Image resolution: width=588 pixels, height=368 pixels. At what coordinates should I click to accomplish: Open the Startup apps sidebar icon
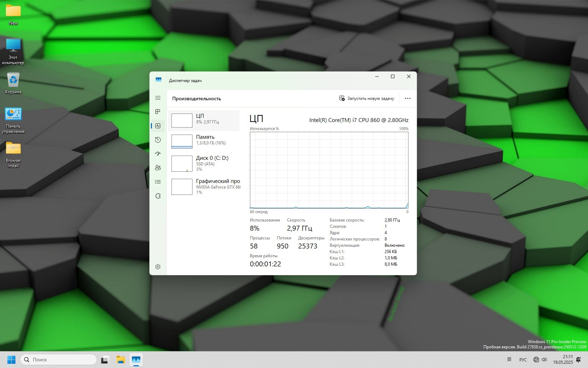(x=158, y=154)
